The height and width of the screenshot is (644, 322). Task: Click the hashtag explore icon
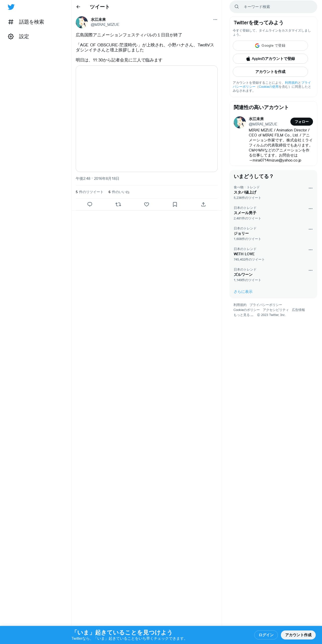coord(11,22)
